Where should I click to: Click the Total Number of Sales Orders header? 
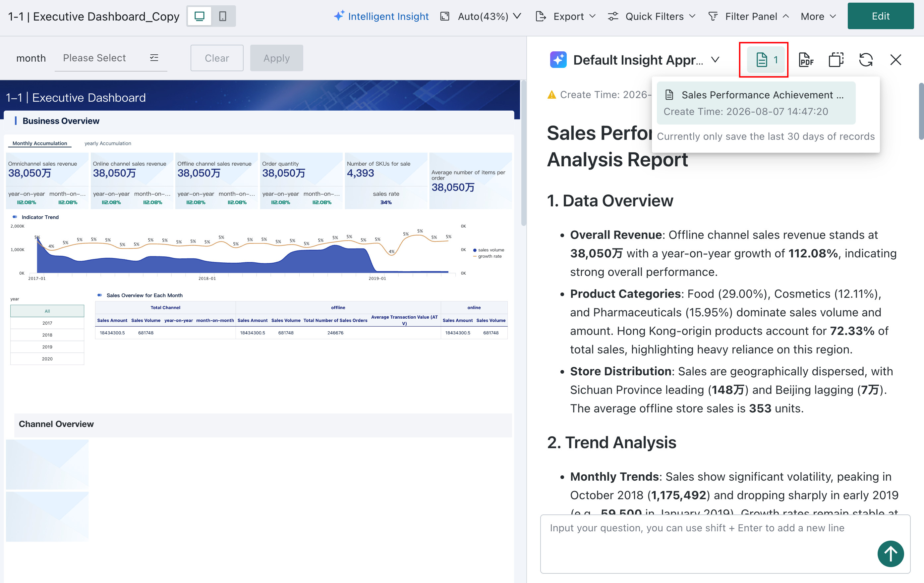(x=335, y=320)
